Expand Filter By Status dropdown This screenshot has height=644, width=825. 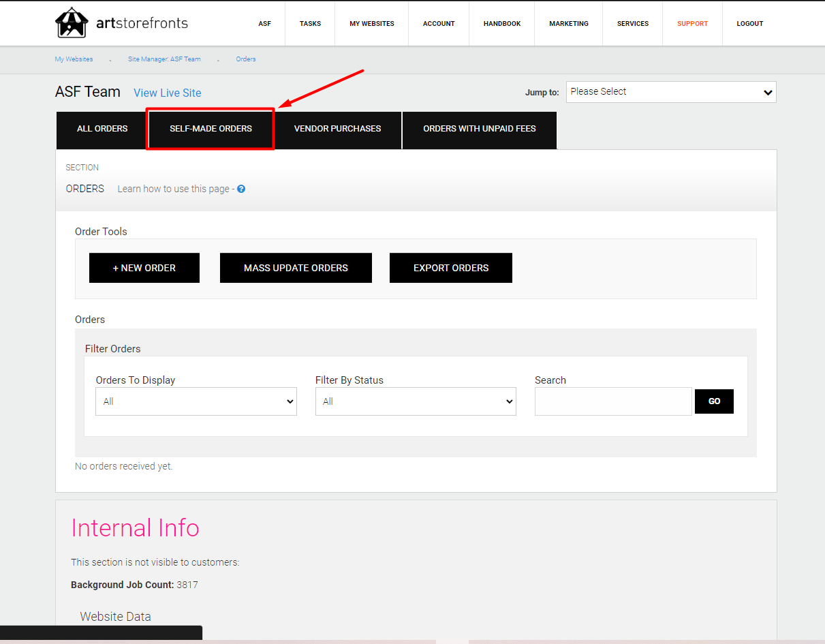coord(416,401)
